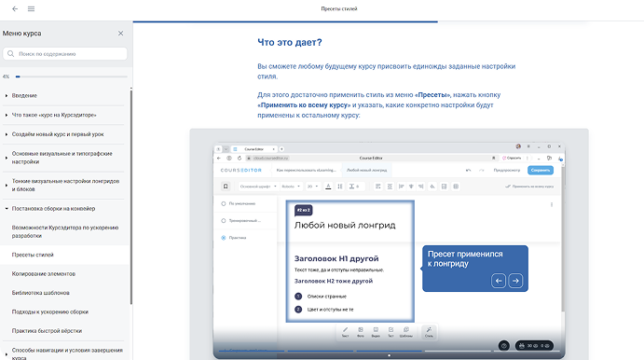Click the previous arrow in blue tooltip
The width and height of the screenshot is (644, 360).
click(x=499, y=281)
